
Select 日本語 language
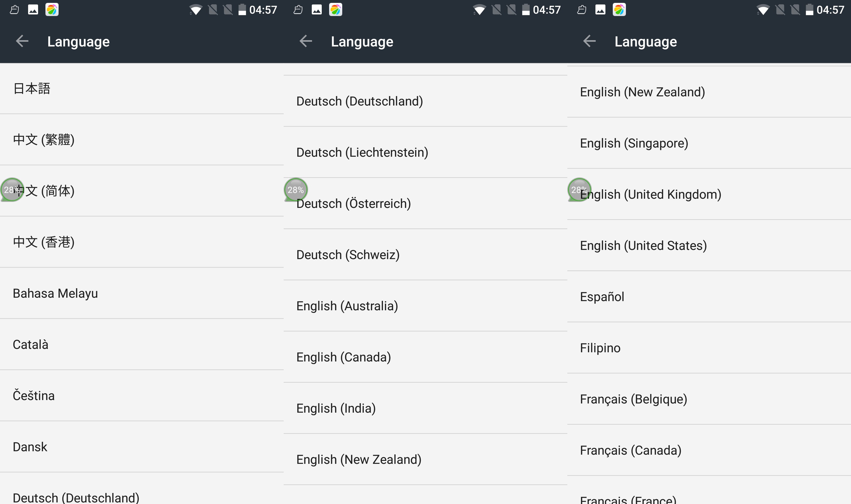[x=142, y=89]
